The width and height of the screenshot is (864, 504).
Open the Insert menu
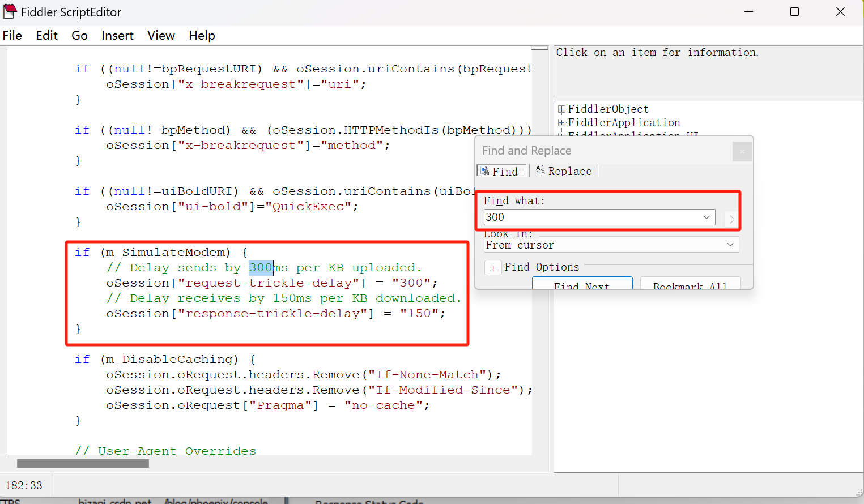tap(117, 36)
